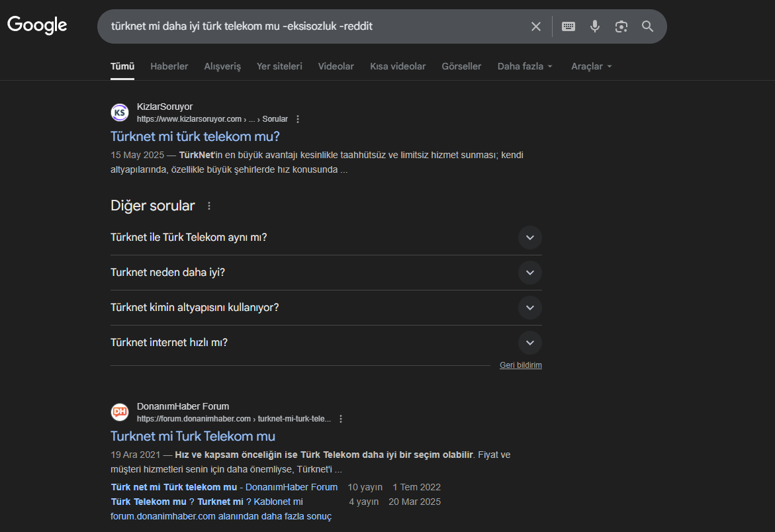The height and width of the screenshot is (532, 775).
Task: Click the 'Diğer sorular' heading
Action: coord(153,206)
